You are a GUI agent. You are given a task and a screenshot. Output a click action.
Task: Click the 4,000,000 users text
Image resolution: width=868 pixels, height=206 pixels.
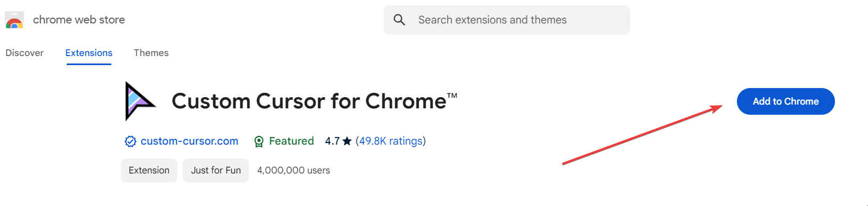[x=294, y=170]
